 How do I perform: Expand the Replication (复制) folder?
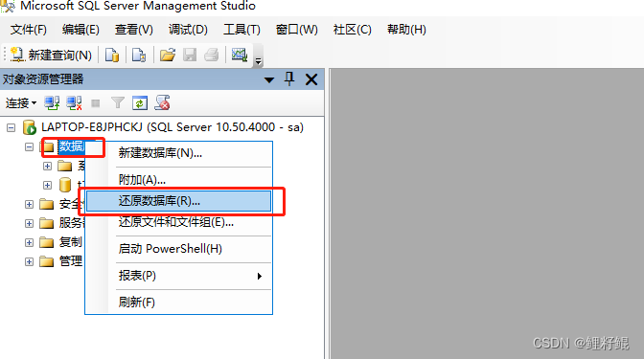tap(29, 242)
